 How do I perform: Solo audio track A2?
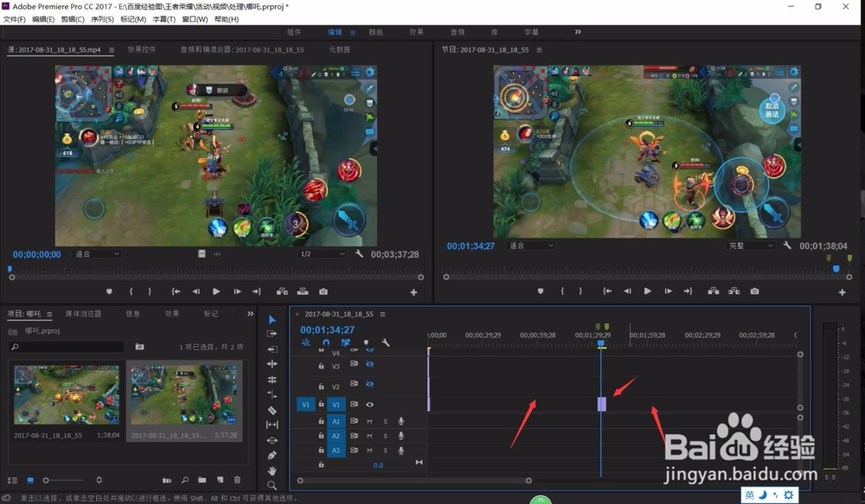click(x=385, y=436)
